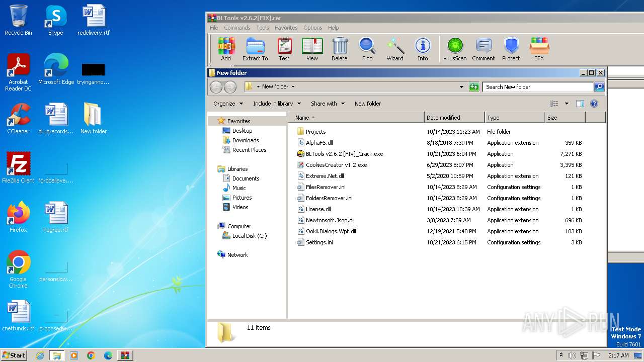Open the WinRAR Wizard tool
The height and width of the screenshot is (362, 644).
pos(395,49)
